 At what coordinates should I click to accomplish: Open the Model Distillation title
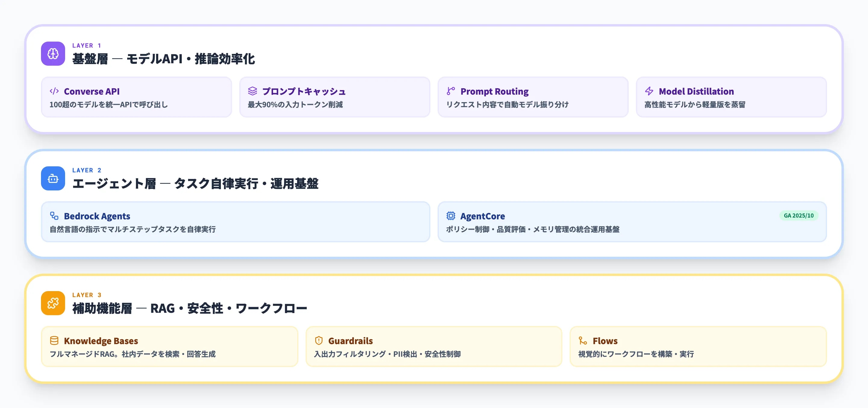point(696,91)
